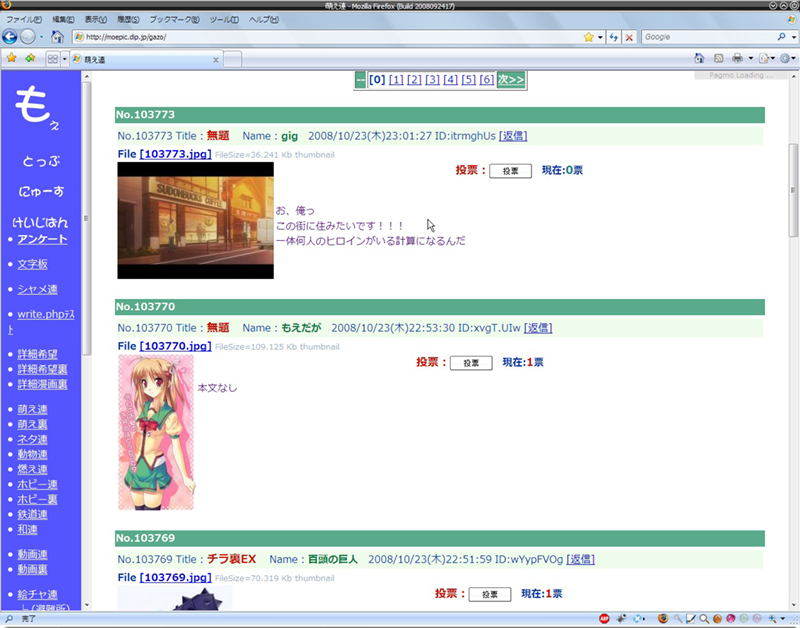
Task: Vote 投票 on post No.103769
Action: (x=490, y=594)
